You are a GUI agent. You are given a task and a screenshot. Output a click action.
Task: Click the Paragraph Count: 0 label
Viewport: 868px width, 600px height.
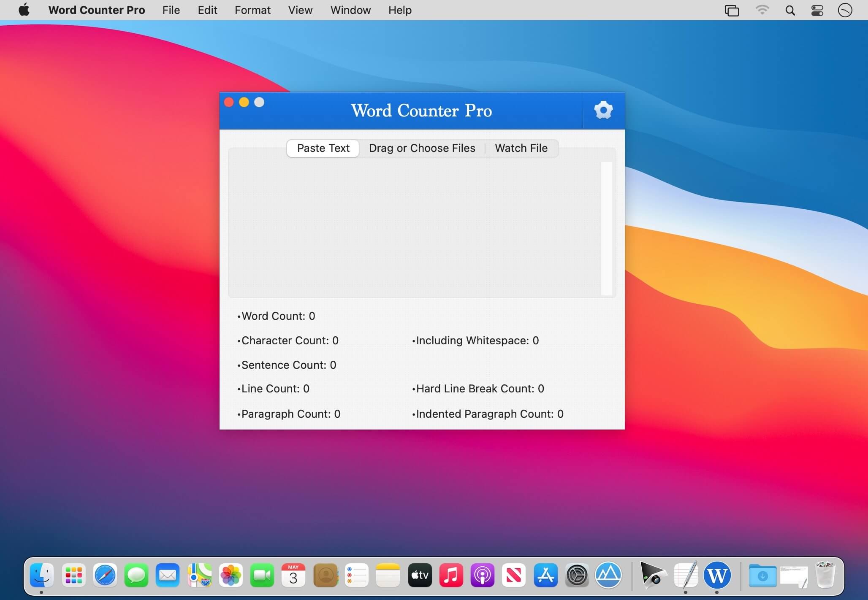tap(289, 414)
